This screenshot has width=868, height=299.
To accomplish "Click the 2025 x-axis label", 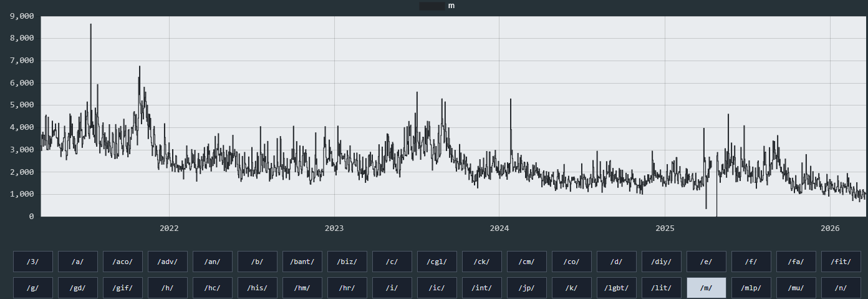I will (x=665, y=228).
